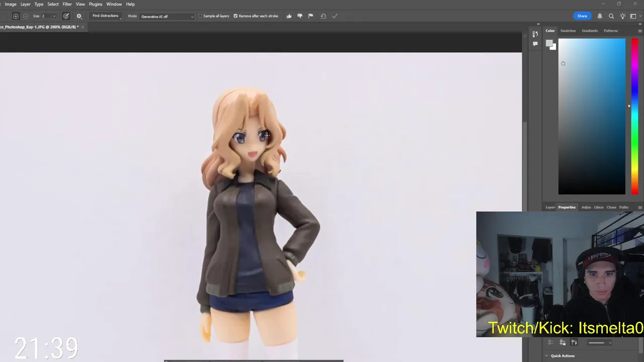Click the search magnifier icon

[611, 16]
